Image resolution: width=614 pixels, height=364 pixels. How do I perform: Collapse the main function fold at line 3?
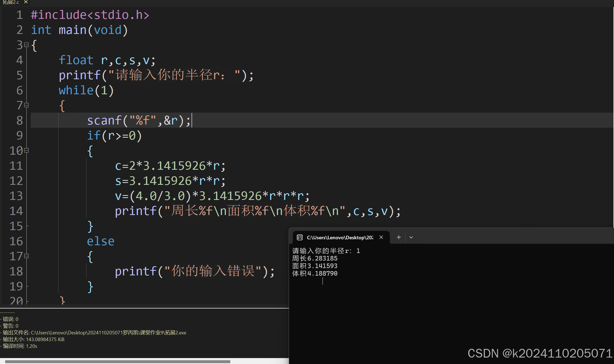click(x=26, y=45)
